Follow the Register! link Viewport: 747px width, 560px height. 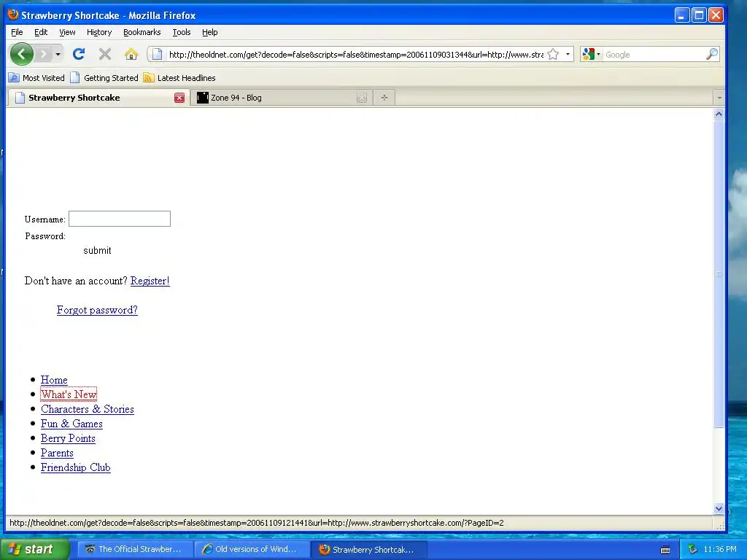pyautogui.click(x=150, y=281)
